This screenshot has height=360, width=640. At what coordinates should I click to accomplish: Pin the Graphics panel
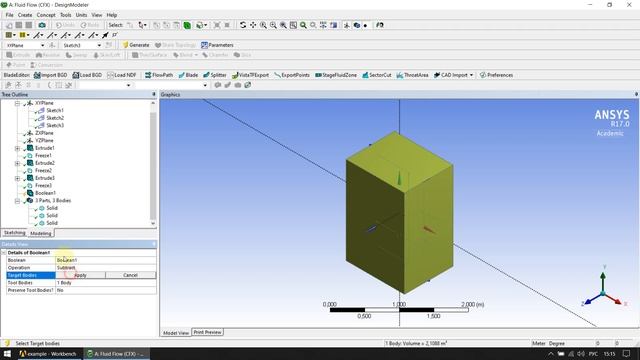click(636, 94)
